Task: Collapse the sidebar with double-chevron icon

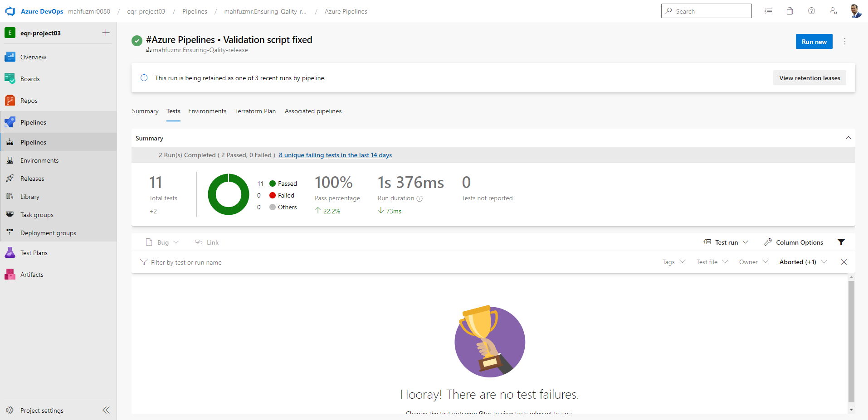Action: point(106,410)
